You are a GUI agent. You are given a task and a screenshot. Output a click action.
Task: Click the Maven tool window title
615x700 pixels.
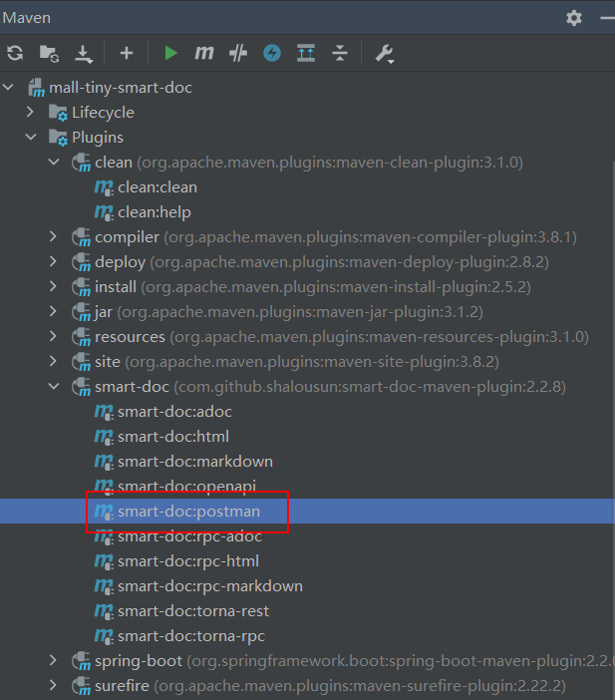click(x=27, y=18)
